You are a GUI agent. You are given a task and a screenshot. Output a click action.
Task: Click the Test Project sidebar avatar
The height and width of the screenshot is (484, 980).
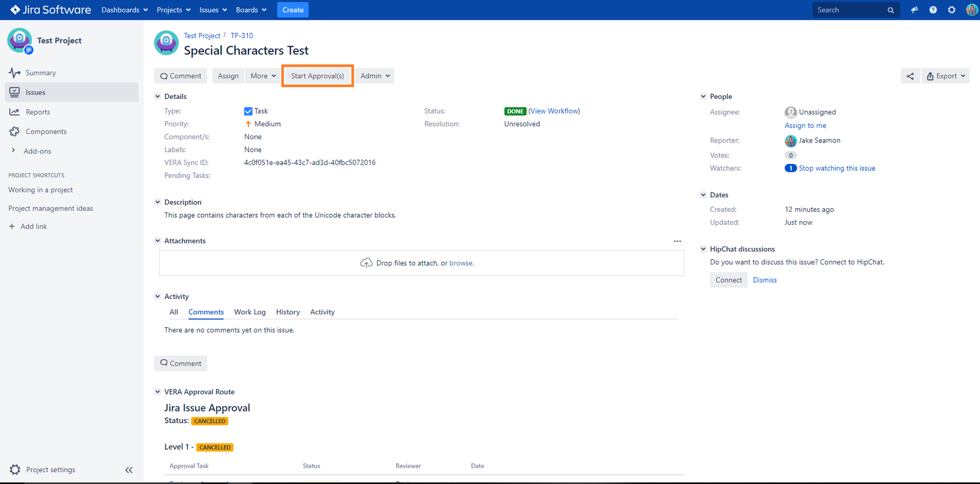20,41
